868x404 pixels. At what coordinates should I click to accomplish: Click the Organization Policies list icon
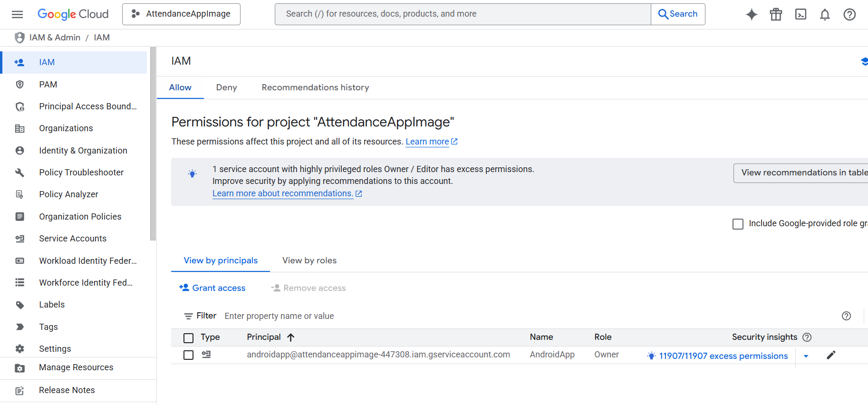(19, 217)
